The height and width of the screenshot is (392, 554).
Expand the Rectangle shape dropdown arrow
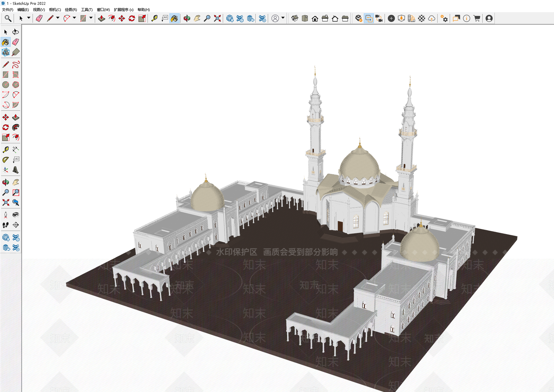pyautogui.click(x=91, y=18)
